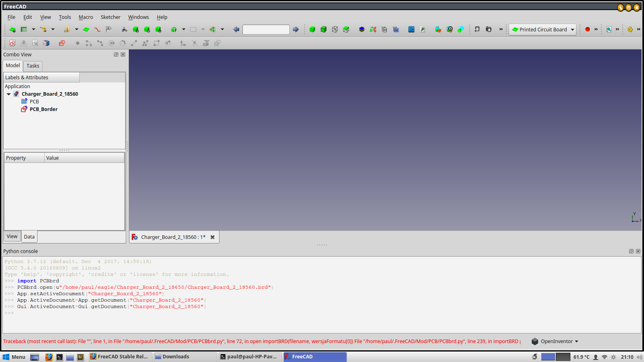
Task: Select the red path line tool
Action: pos(97,29)
